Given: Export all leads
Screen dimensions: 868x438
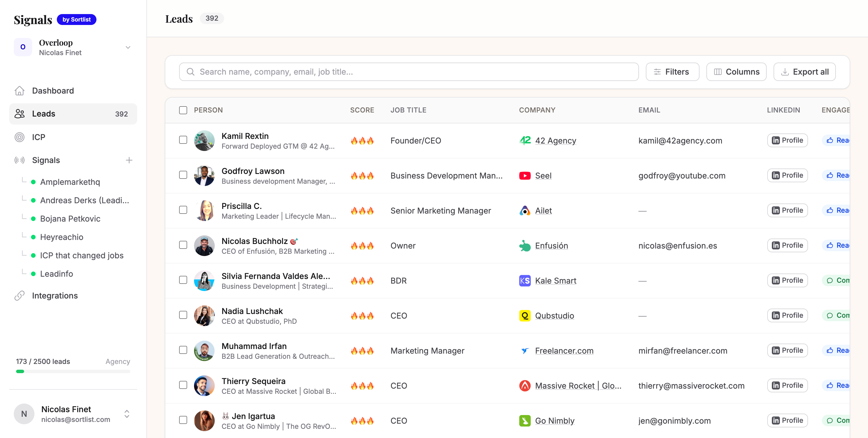Looking at the screenshot, I should coord(804,72).
